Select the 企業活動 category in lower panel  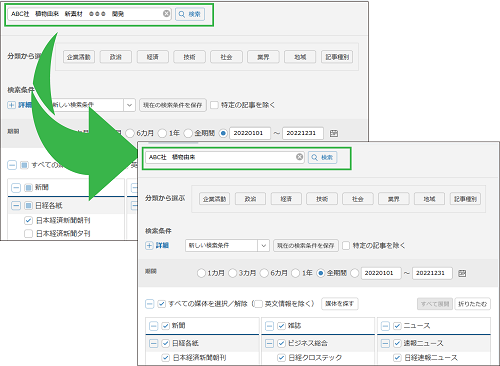pos(214,199)
